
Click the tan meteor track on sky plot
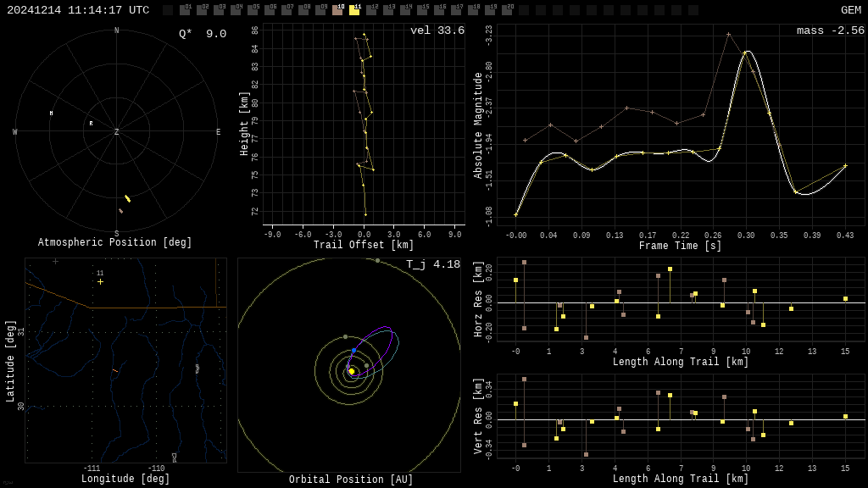click(120, 211)
